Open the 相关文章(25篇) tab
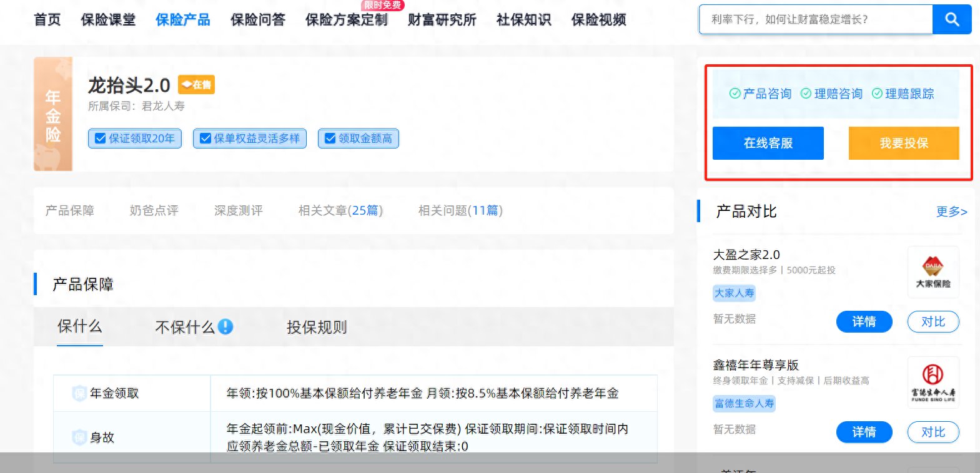 (x=341, y=211)
